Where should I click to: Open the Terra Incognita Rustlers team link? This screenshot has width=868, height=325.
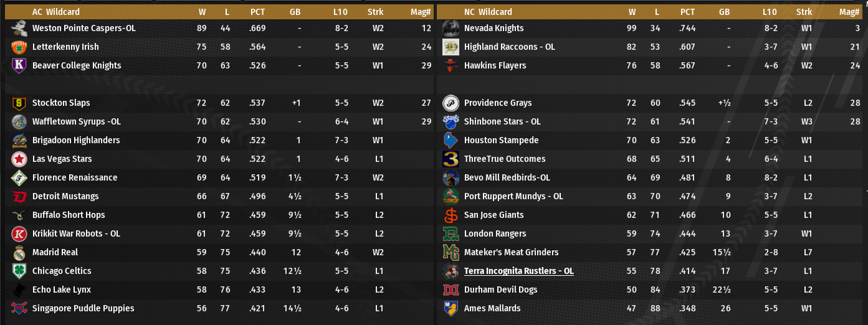(x=518, y=271)
